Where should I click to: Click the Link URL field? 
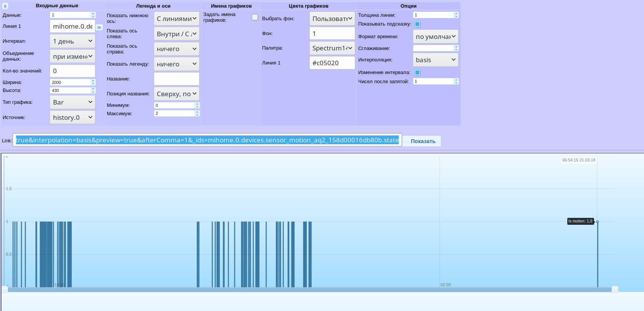point(207,140)
